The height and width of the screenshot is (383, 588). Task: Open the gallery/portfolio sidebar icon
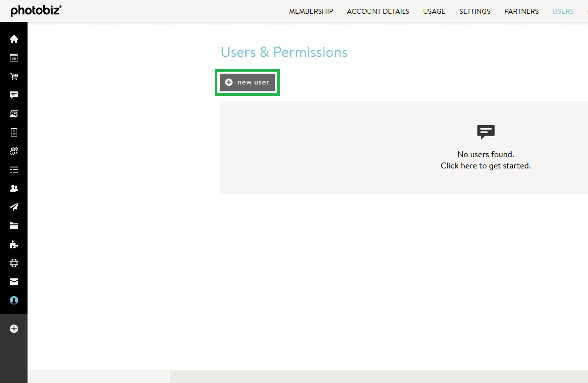tap(14, 113)
